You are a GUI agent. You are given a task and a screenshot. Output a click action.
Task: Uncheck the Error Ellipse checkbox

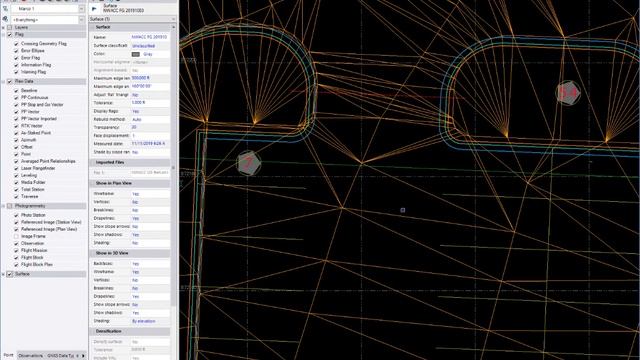tap(16, 51)
